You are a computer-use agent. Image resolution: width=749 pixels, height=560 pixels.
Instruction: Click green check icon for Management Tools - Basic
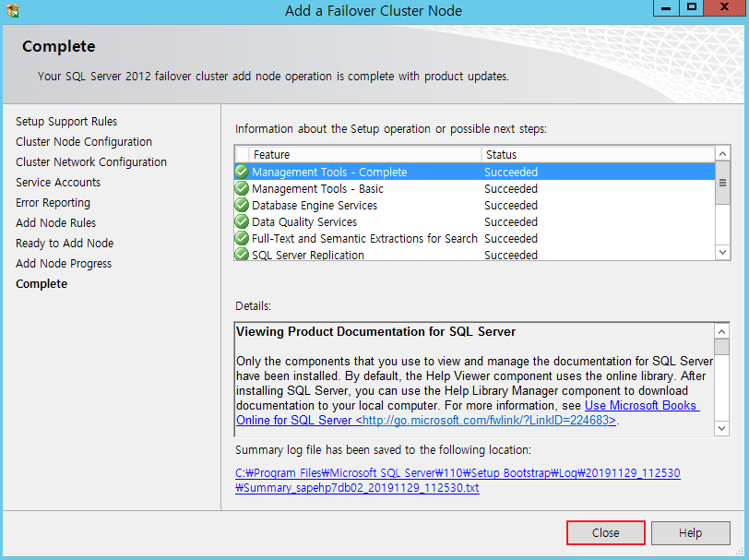pyautogui.click(x=242, y=188)
